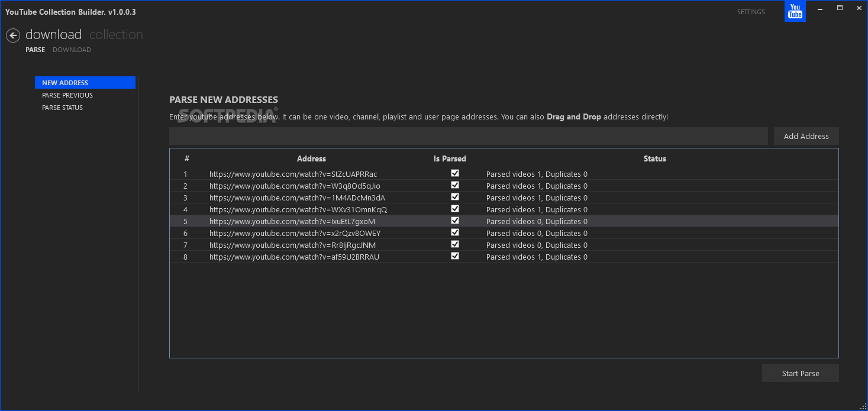
Task: Toggle Is Parsed checkbox for WXv31OmnKqQ row
Action: (x=454, y=209)
